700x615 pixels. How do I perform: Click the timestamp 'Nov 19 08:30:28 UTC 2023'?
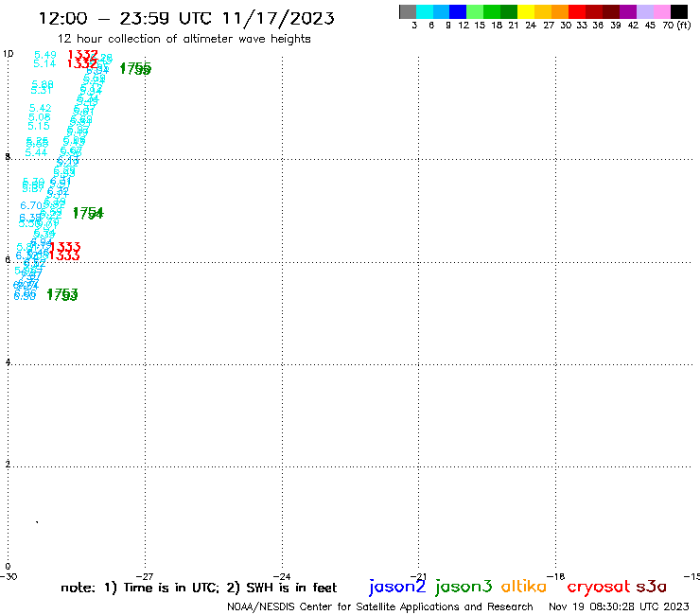click(x=619, y=606)
